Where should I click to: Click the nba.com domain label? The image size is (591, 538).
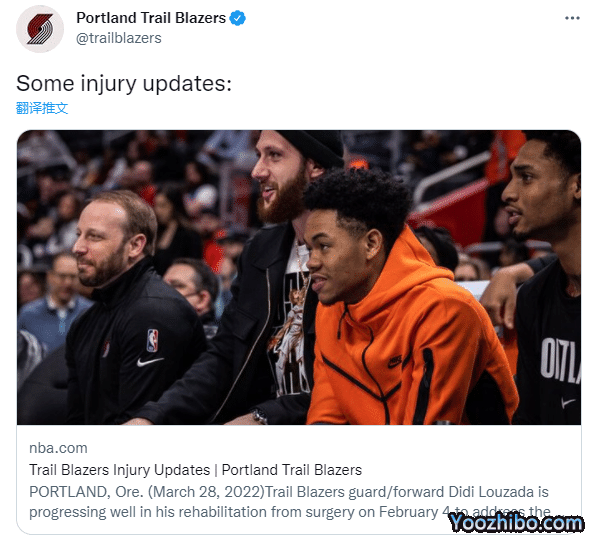pyautogui.click(x=58, y=448)
